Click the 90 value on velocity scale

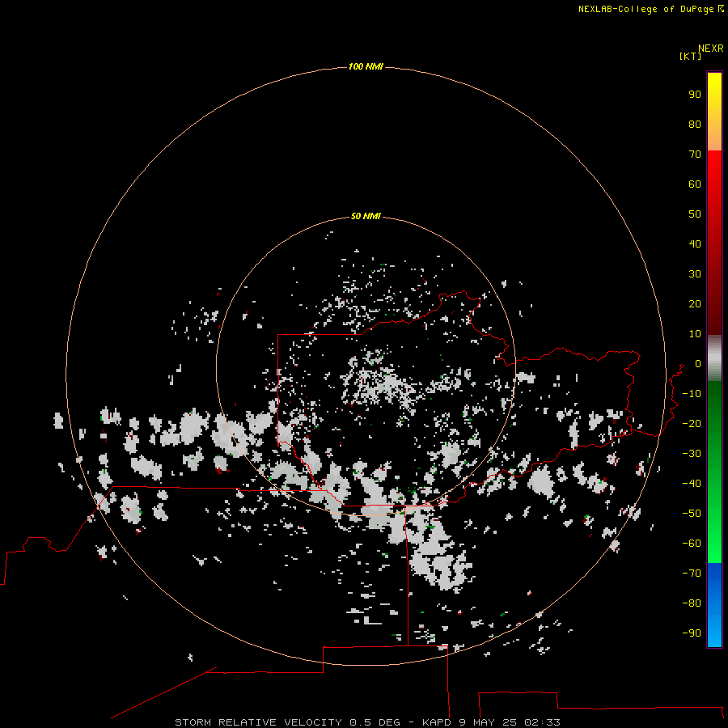[x=695, y=95]
